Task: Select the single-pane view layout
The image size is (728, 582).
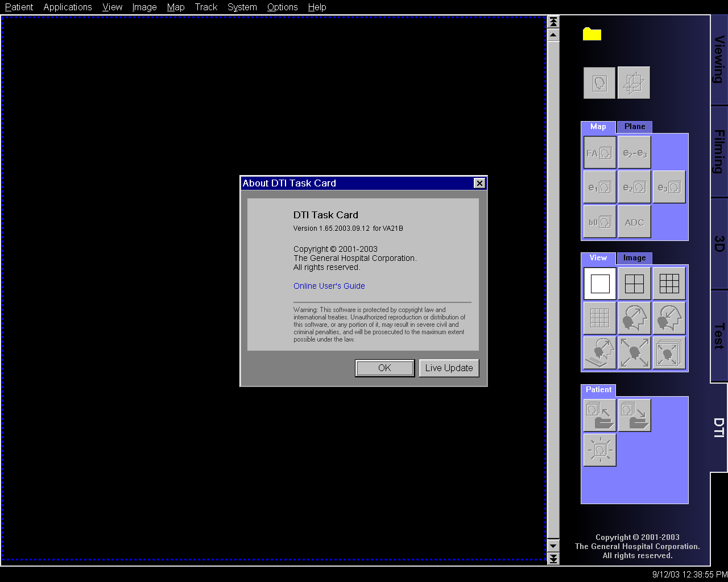Action: point(599,284)
